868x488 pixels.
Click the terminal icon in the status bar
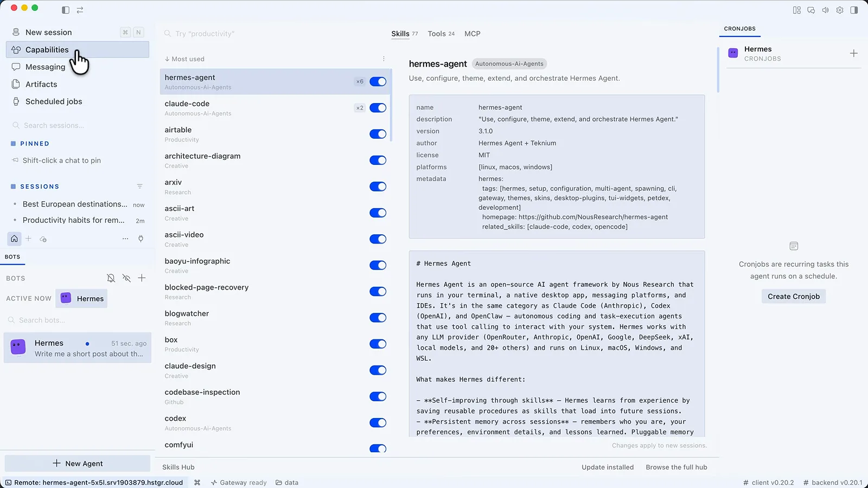point(8,483)
